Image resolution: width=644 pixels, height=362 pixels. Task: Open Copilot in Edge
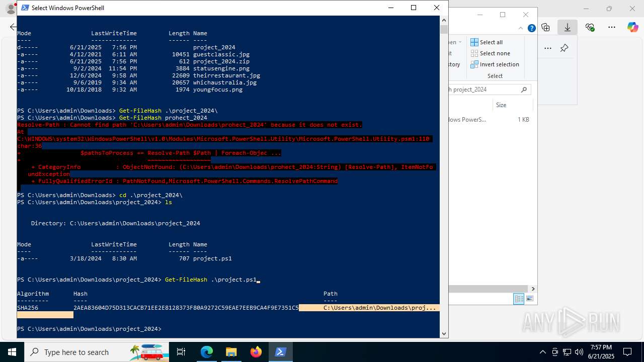[x=633, y=27]
